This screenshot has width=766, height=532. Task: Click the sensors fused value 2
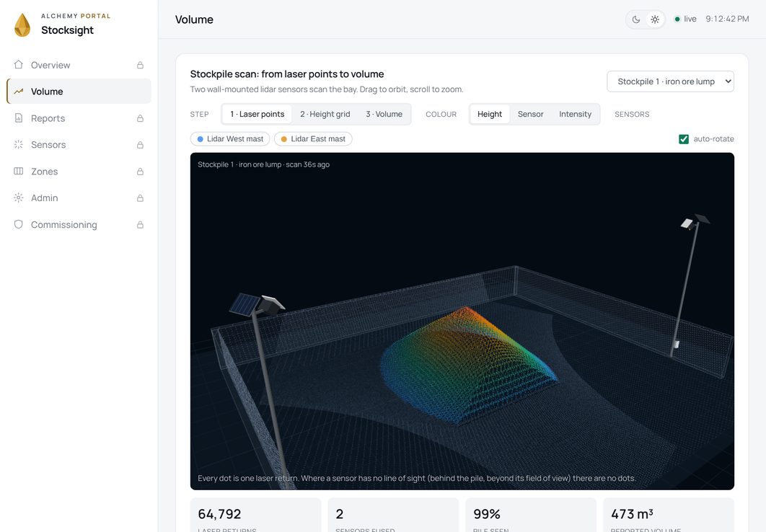coord(340,514)
